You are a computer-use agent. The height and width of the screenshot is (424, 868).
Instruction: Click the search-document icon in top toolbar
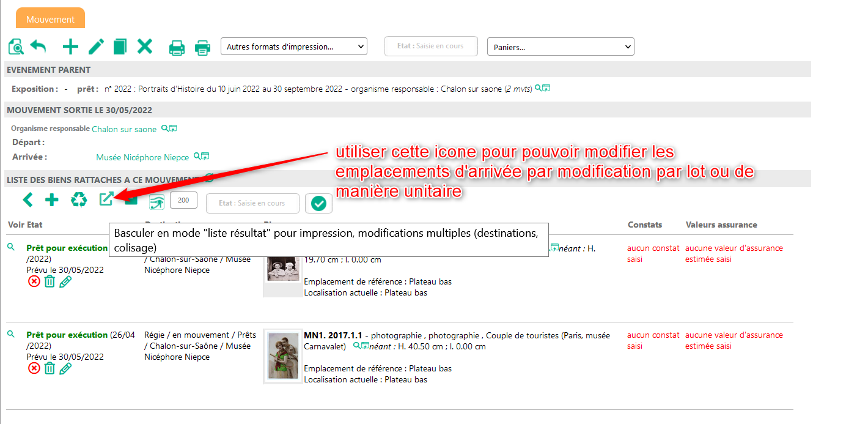[16, 47]
